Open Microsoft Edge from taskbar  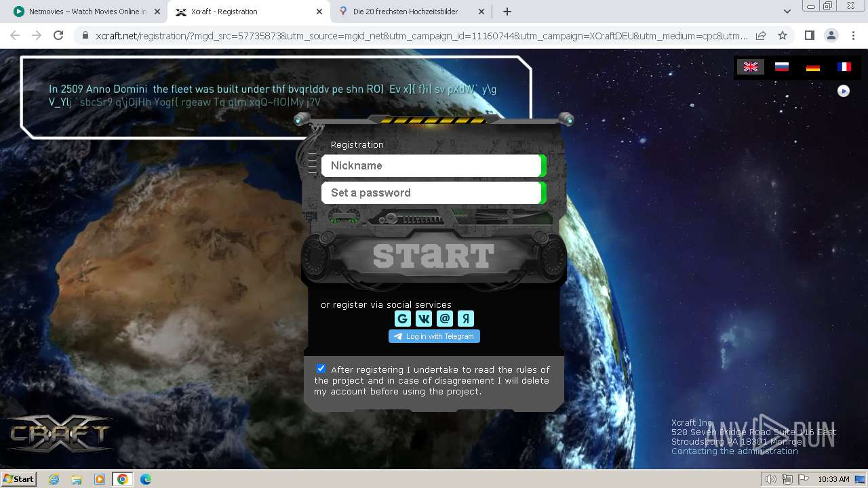(146, 479)
